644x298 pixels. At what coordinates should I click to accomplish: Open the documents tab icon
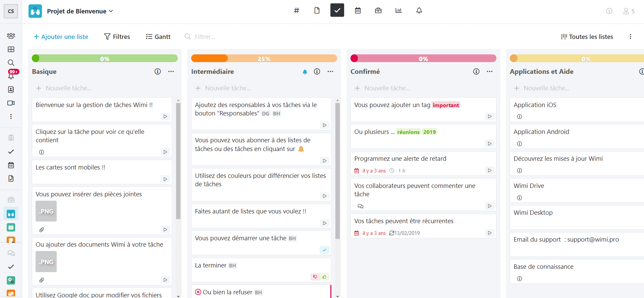(x=317, y=11)
